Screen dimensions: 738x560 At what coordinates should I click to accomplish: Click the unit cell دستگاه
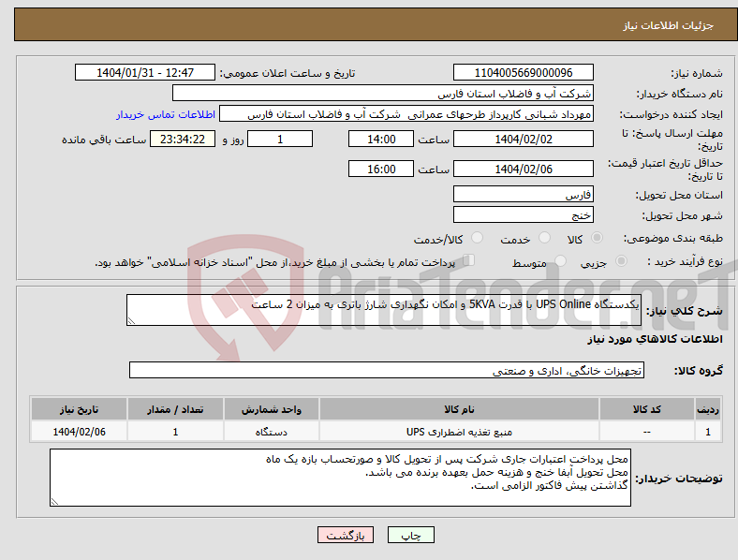tap(272, 432)
